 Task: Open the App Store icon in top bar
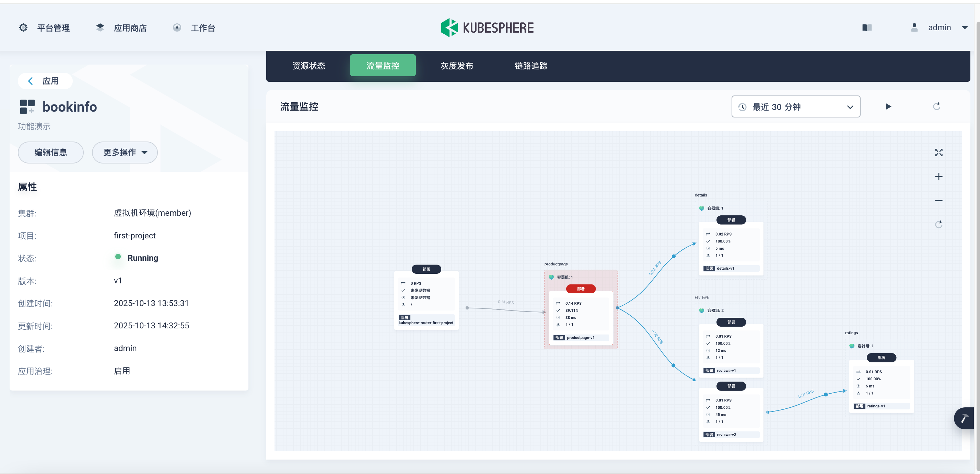coord(100,27)
